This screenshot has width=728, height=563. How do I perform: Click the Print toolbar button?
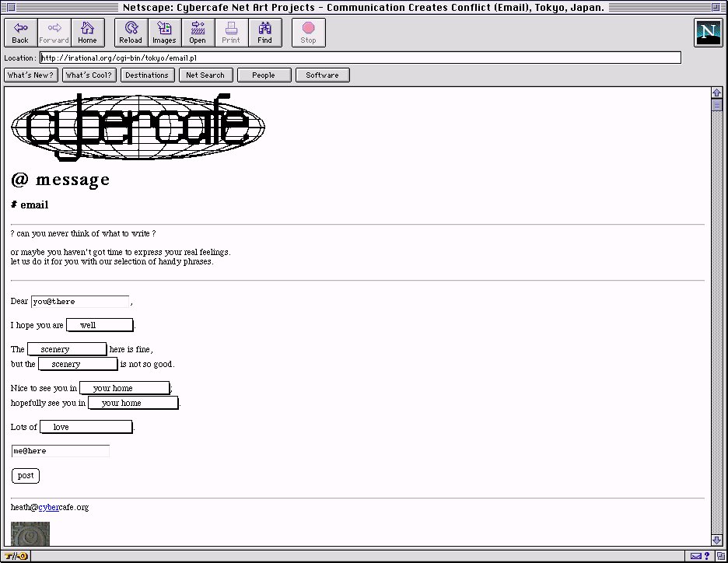(231, 33)
